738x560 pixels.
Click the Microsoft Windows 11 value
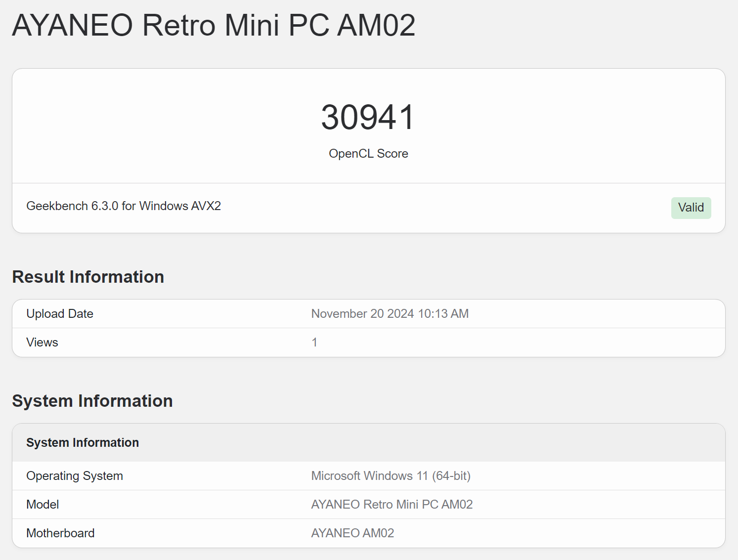pos(369,476)
